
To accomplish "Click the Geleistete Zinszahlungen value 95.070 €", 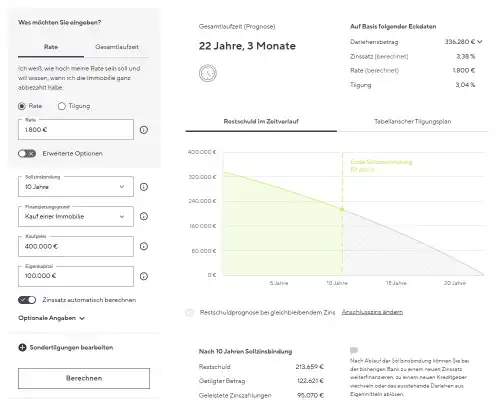I will pos(310,396).
